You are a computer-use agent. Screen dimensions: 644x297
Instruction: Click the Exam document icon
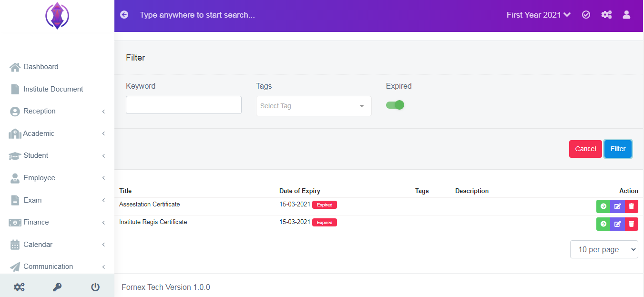15,200
